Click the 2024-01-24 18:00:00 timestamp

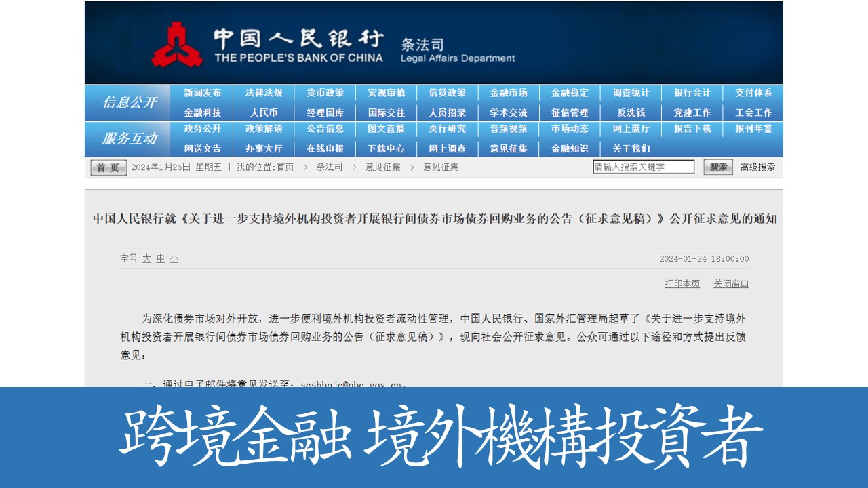(704, 259)
